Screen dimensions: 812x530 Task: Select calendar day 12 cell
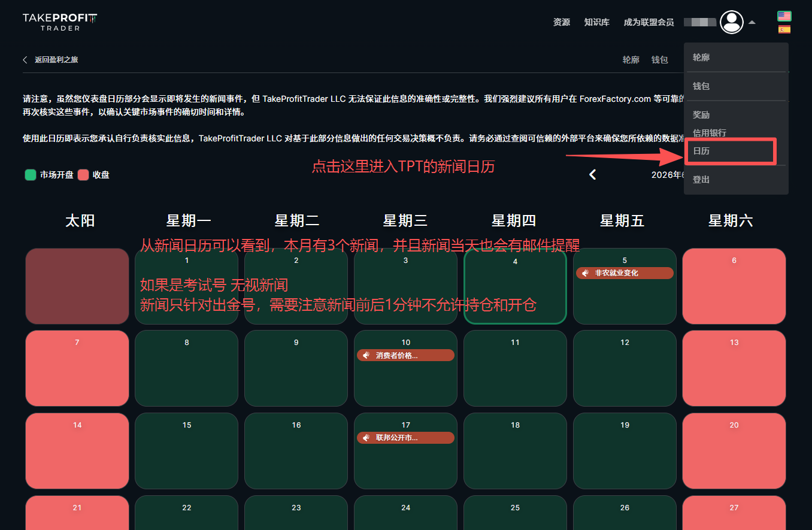pyautogui.click(x=625, y=368)
